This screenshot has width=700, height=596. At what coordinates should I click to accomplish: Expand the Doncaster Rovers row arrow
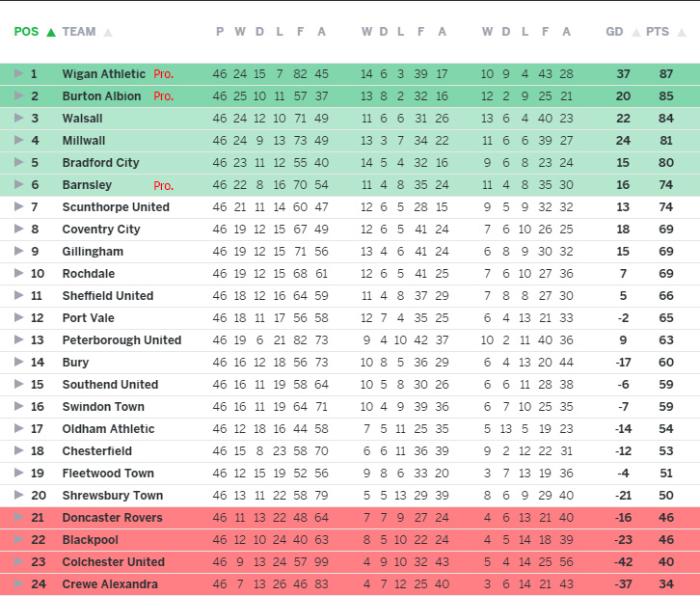click(x=18, y=517)
